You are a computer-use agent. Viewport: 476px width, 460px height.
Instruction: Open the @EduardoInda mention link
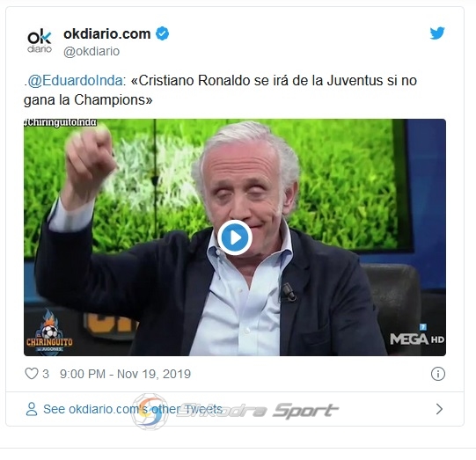point(76,81)
